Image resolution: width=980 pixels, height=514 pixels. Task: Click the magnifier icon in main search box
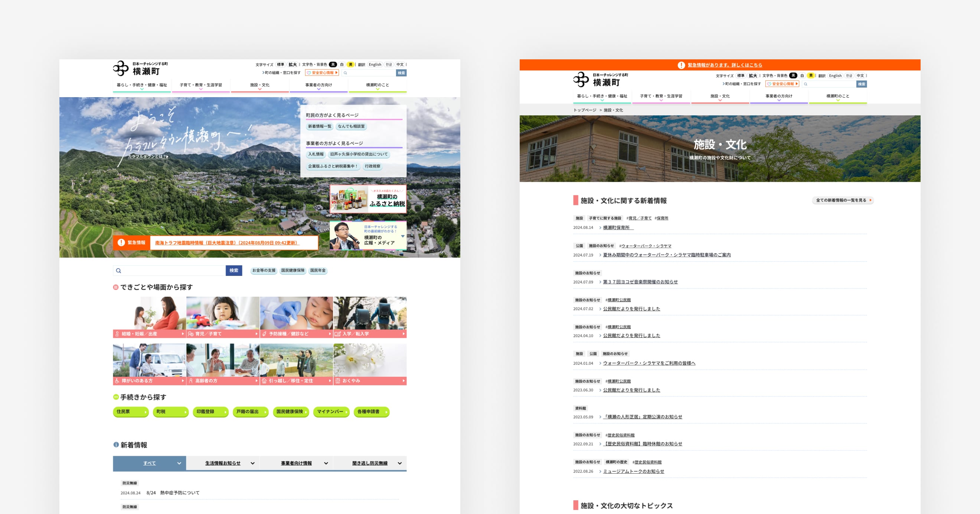pos(119,271)
